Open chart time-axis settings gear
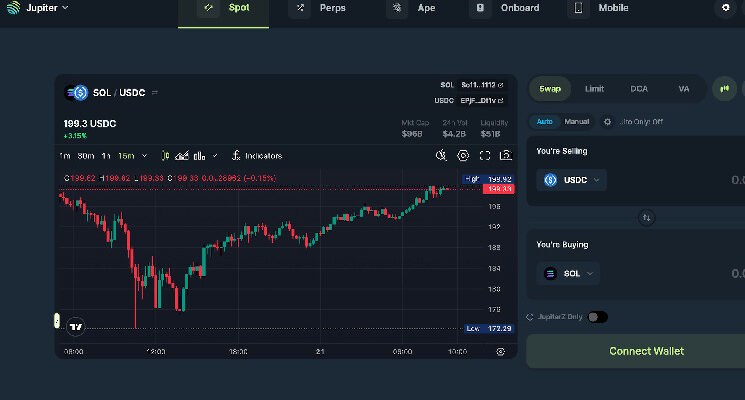745x400 pixels. click(x=500, y=352)
